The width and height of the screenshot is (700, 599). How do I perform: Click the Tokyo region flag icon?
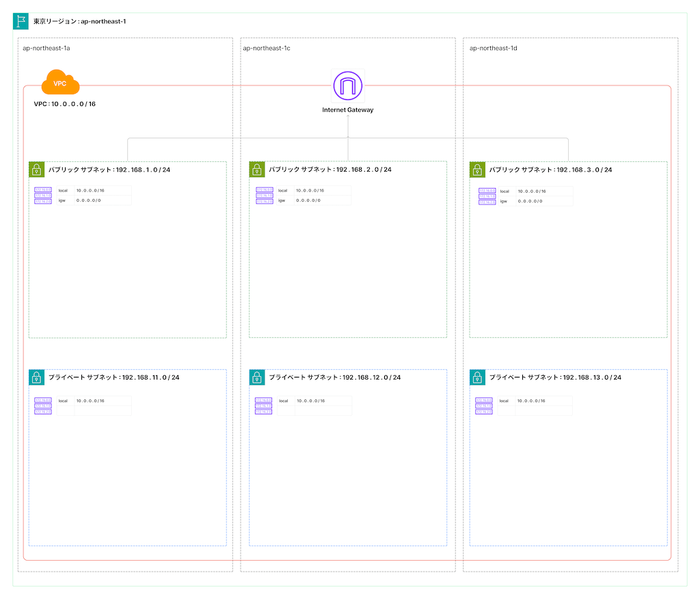coord(21,21)
